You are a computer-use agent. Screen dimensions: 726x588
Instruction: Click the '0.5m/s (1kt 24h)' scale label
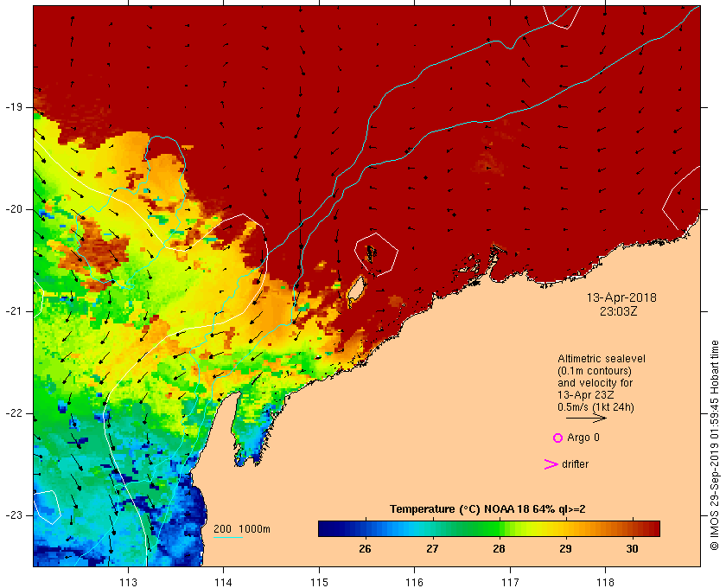tap(595, 407)
